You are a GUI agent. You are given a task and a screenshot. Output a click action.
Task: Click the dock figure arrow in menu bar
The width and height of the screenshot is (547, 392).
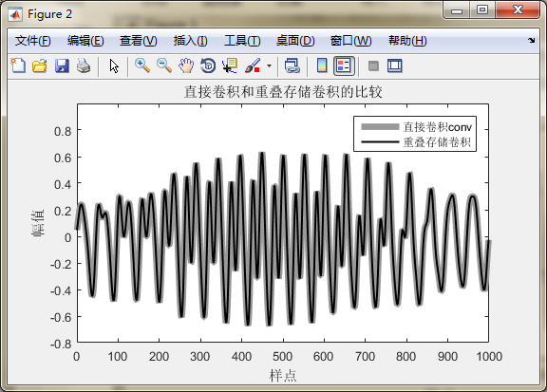tap(531, 41)
